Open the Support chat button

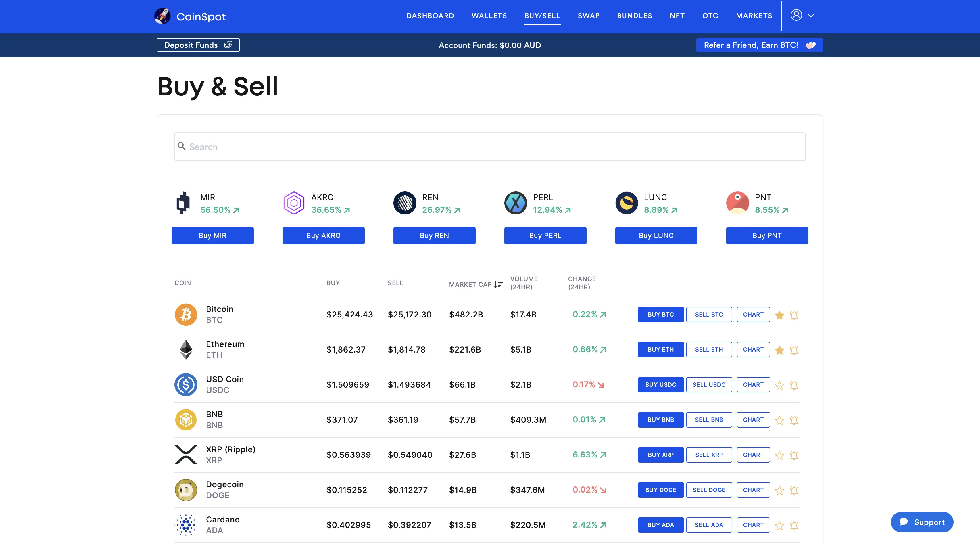[922, 522]
